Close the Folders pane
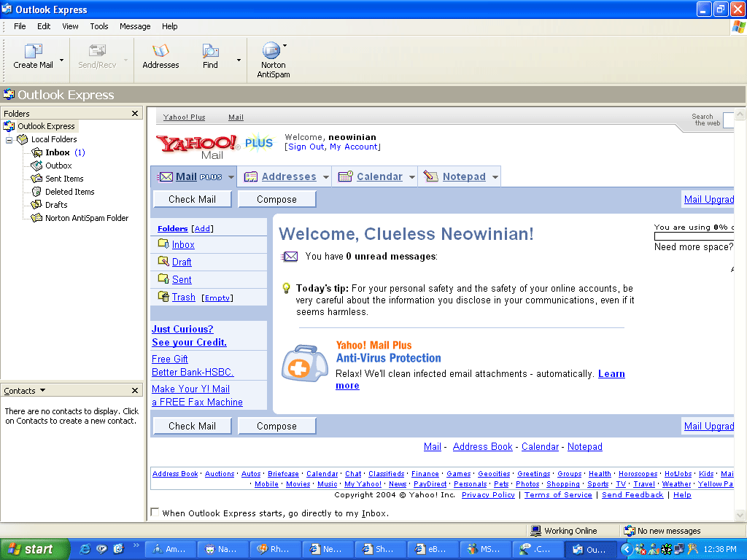 (135, 113)
